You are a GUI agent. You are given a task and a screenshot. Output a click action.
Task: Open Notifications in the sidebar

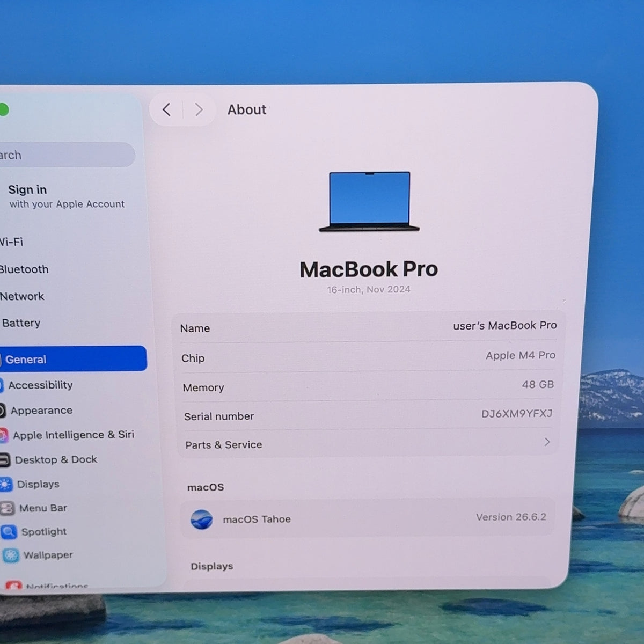point(57,586)
